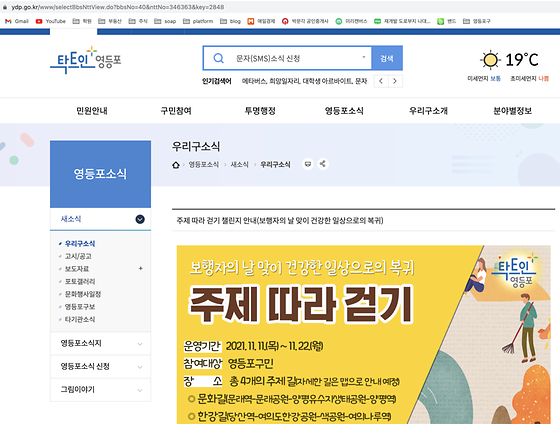The height and width of the screenshot is (424, 560).
Task: Open the platform bookmark folder
Action: [198, 21]
